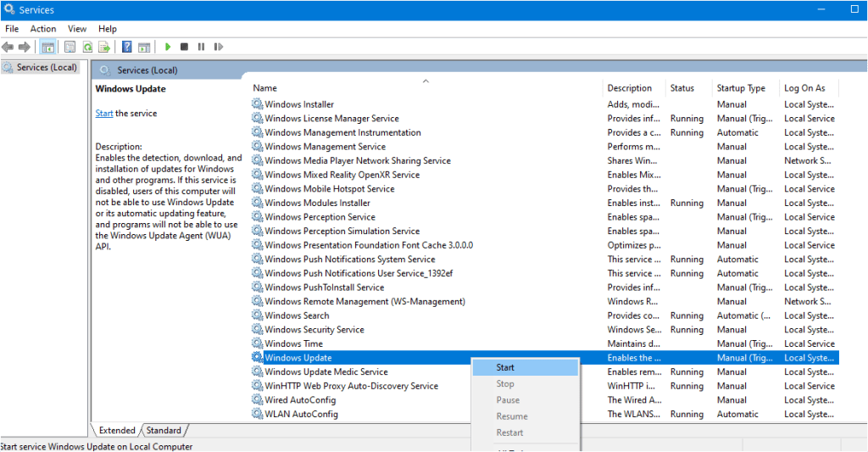Click the Forward arrow toolbar icon
Image resolution: width=868 pixels, height=452 pixels.
[24, 47]
